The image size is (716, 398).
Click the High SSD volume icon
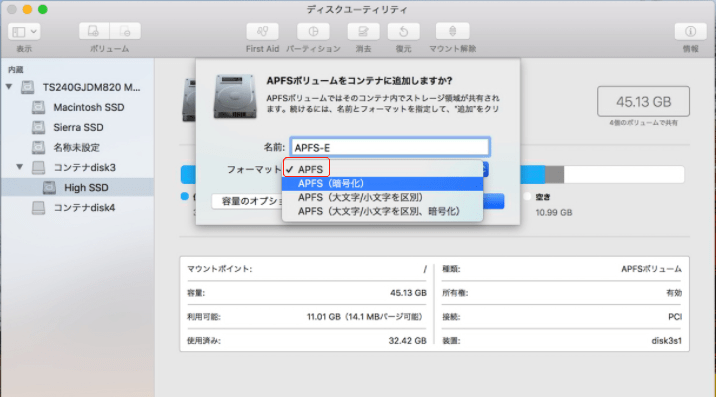click(x=49, y=188)
